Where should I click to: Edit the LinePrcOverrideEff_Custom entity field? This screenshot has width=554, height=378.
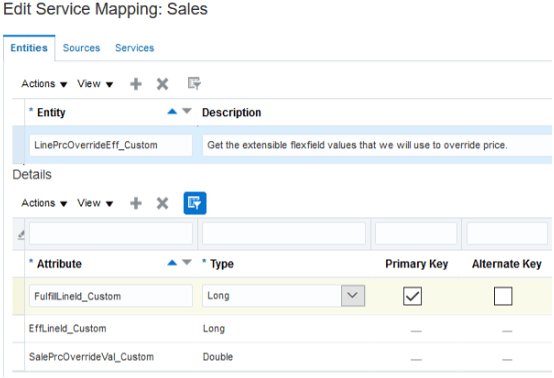[111, 145]
